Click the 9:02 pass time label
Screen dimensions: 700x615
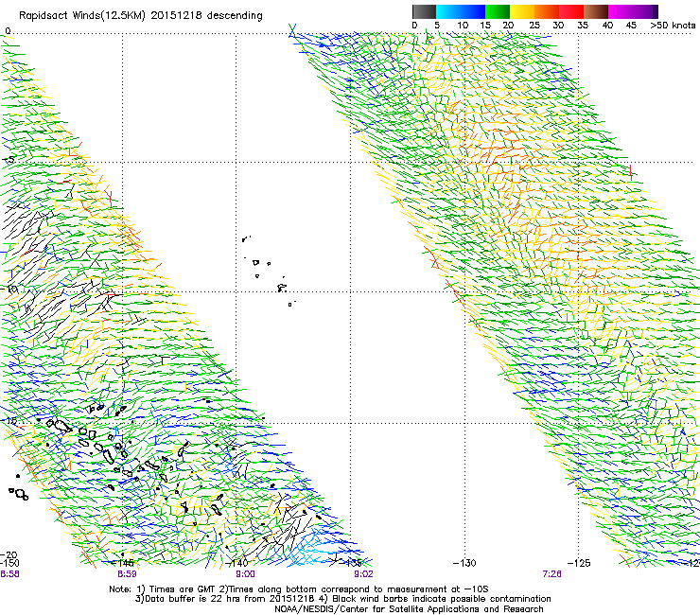pos(363,574)
